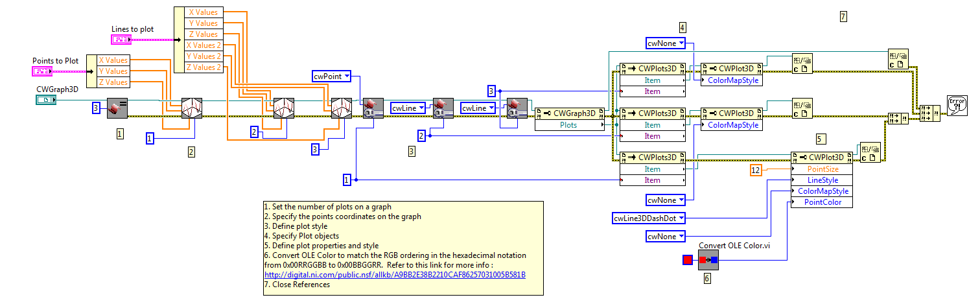Screen dimensions: 980x304
Task: Click the Close References comment line
Action: click(297, 284)
